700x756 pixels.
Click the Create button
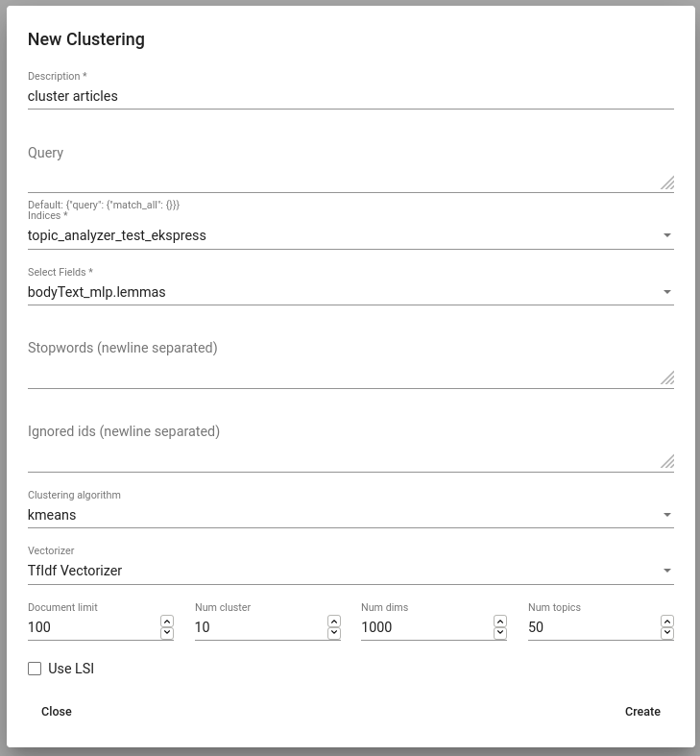pyautogui.click(x=642, y=712)
